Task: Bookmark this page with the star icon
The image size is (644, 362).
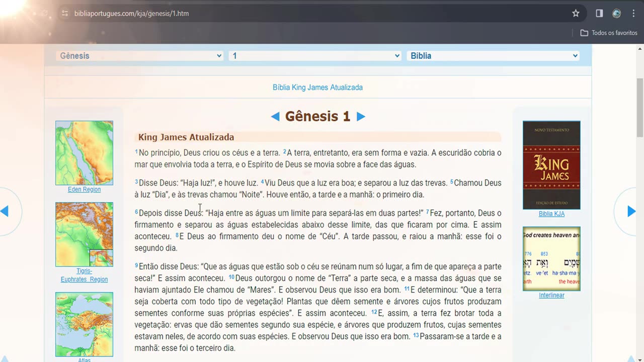Action: 576,14
